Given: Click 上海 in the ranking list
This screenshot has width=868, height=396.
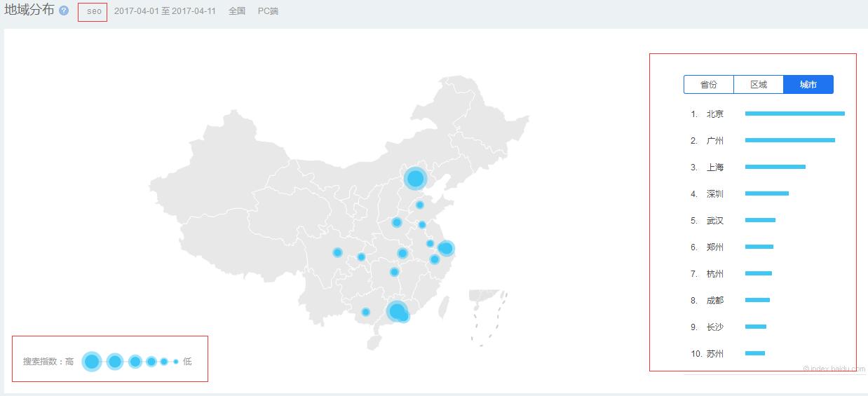Looking at the screenshot, I should 715,168.
